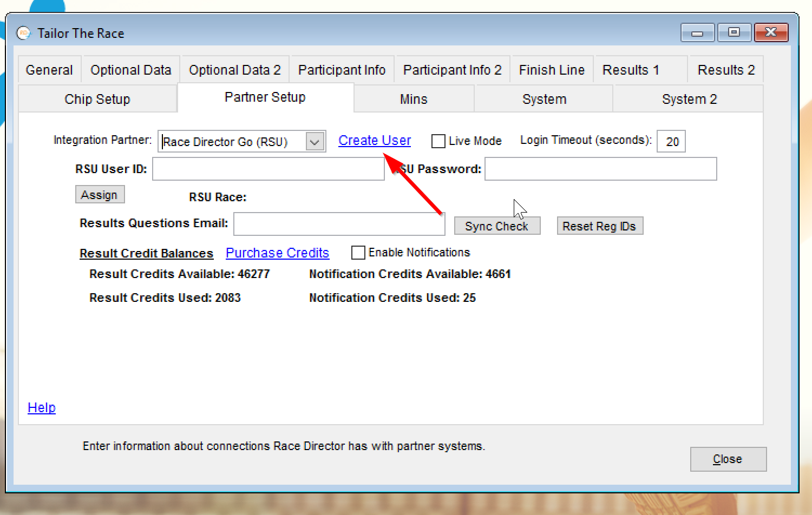Click the Login Timeout seconds field
This screenshot has height=515, width=812.
(x=671, y=141)
